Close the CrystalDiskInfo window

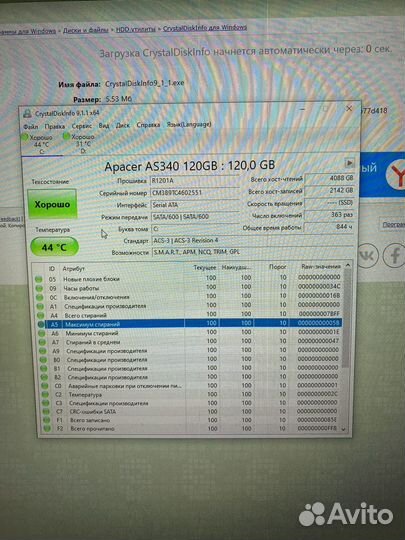click(x=349, y=108)
